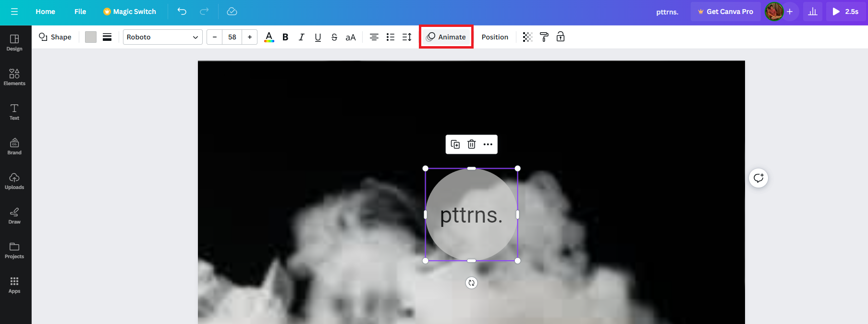
Task: Open the shape fill color swatch
Action: (91, 37)
